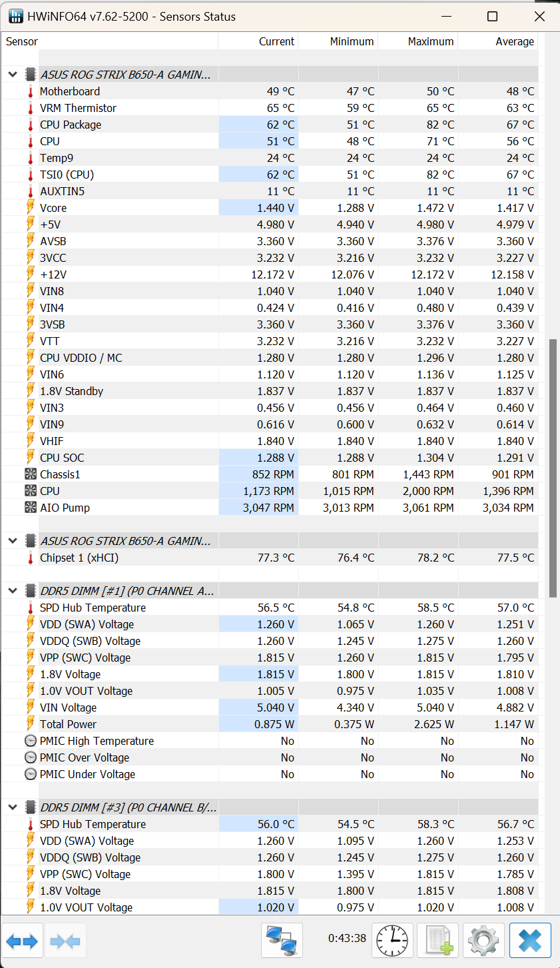Click the Maximum column header
Screen dimensions: 560x968
418,41
